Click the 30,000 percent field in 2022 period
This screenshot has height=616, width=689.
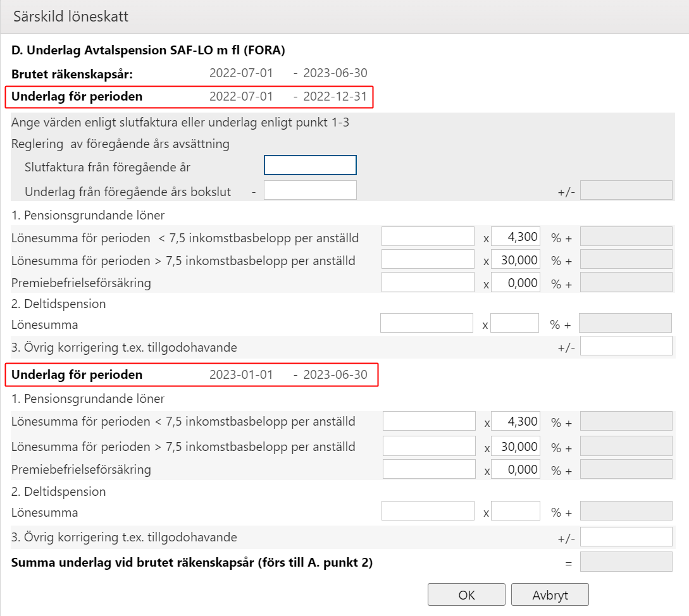click(x=516, y=259)
